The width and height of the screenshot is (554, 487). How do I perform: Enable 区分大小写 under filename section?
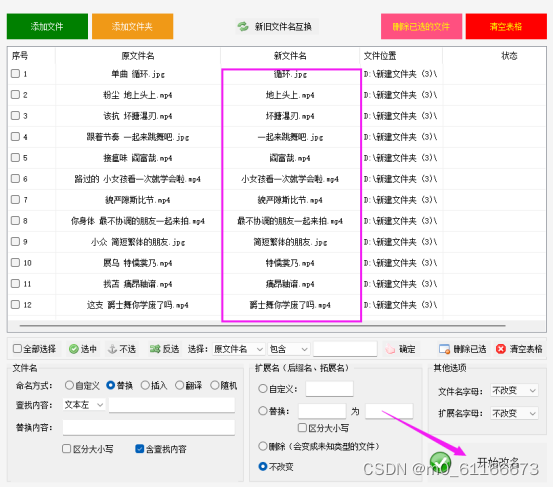tap(66, 449)
